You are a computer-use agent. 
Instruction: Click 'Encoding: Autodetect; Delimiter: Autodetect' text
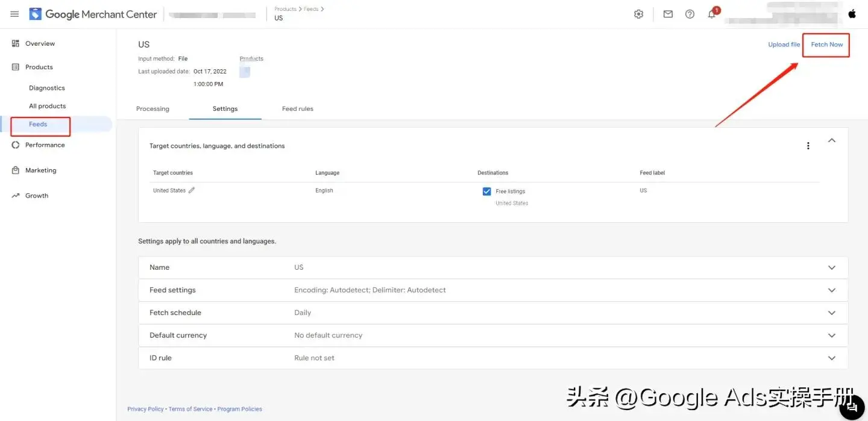point(370,290)
